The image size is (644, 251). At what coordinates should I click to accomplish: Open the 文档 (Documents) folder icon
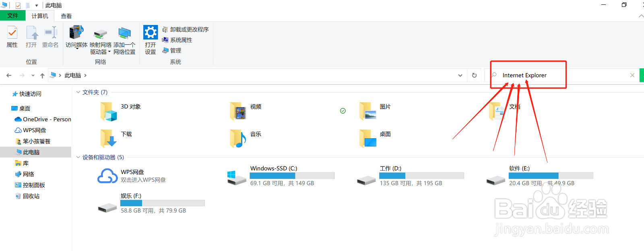tap(497, 111)
